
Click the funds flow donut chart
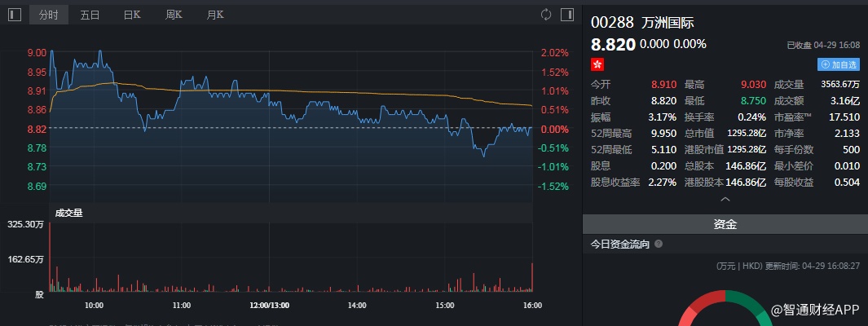click(724, 308)
